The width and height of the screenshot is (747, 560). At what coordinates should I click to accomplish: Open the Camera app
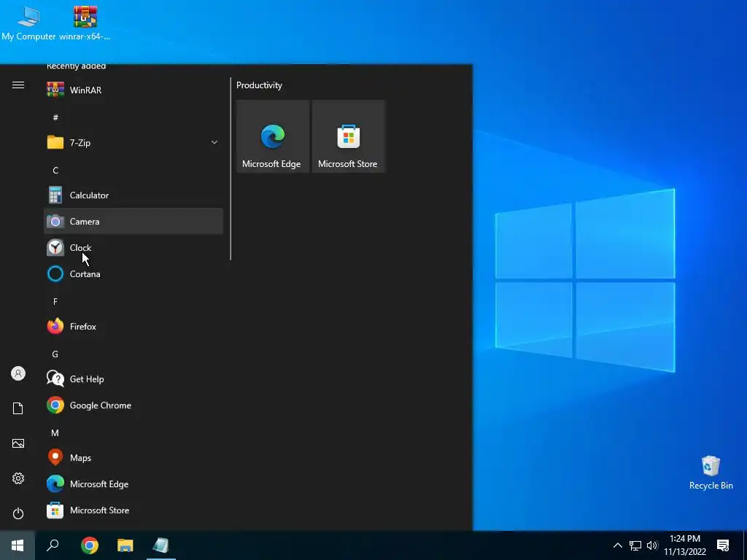click(133, 222)
